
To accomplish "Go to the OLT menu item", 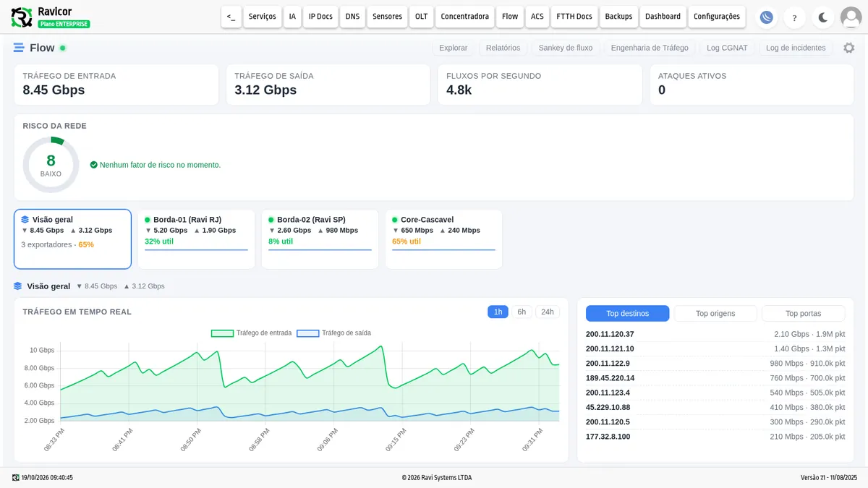I will pyautogui.click(x=421, y=17).
